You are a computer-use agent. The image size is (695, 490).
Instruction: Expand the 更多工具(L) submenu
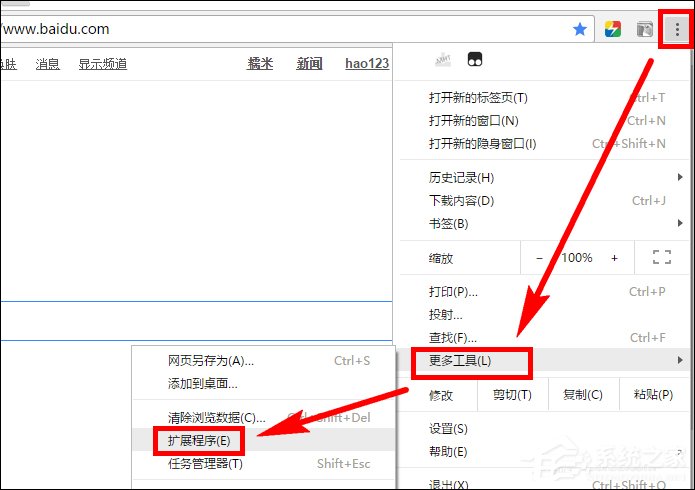(546, 360)
